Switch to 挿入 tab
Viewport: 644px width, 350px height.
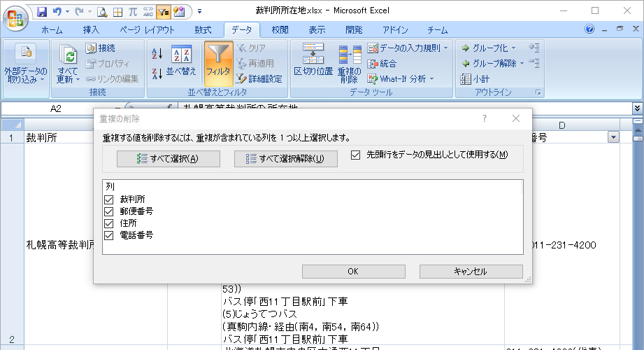[x=91, y=30]
